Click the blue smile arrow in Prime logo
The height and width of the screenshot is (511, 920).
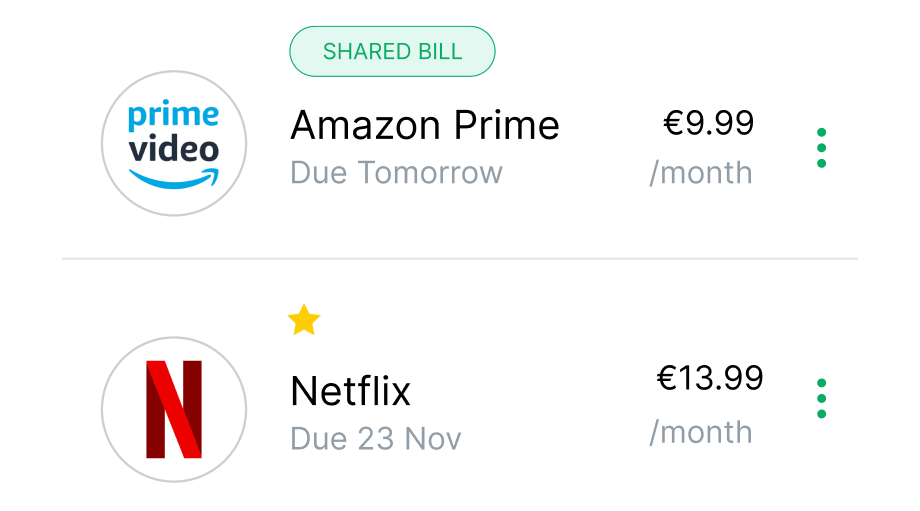(x=174, y=180)
